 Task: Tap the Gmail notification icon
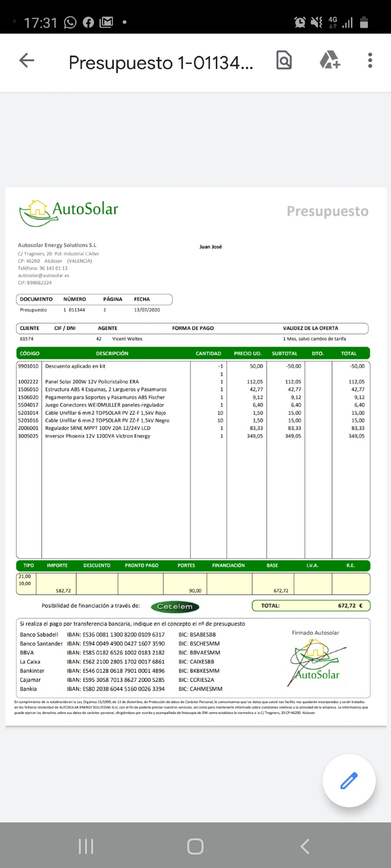pyautogui.click(x=106, y=22)
